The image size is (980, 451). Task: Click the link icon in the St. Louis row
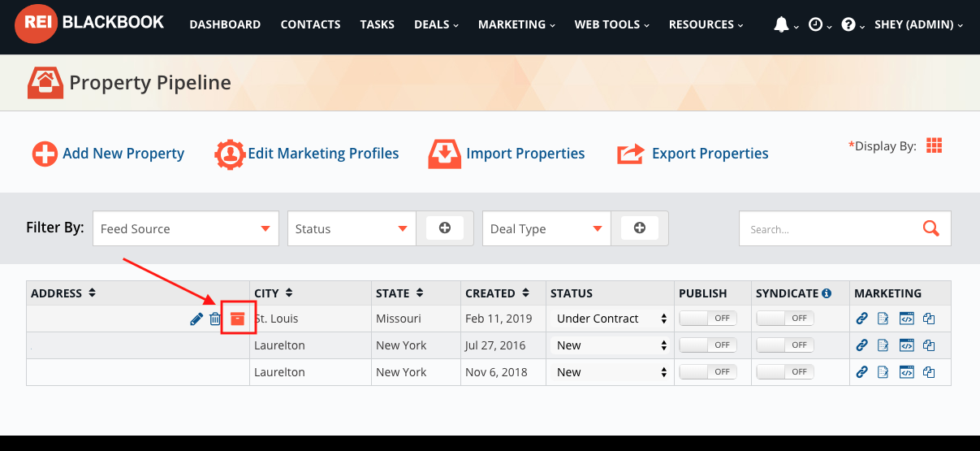pyautogui.click(x=862, y=319)
